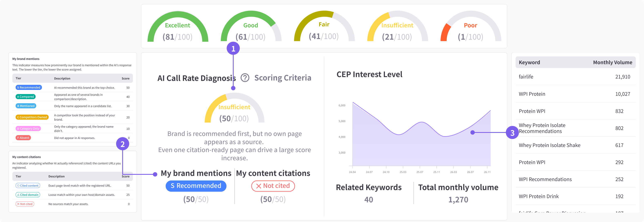Click the purple annotation marker number 1
Image resolution: width=644 pixels, height=222 pixels.
point(233,48)
